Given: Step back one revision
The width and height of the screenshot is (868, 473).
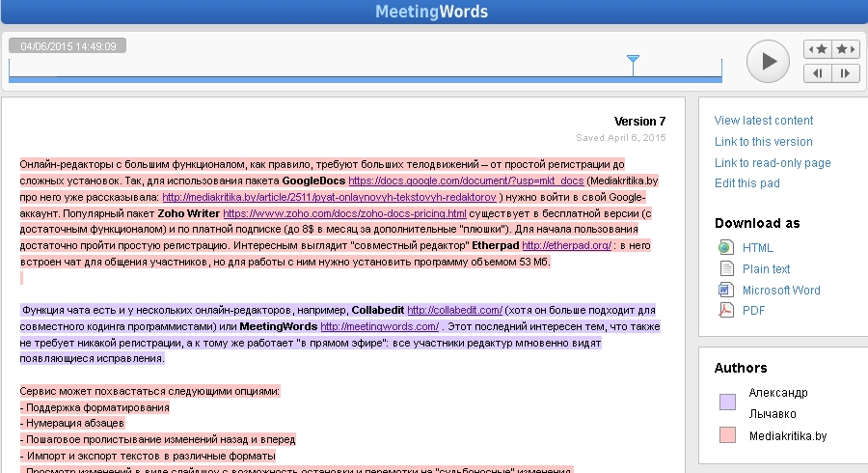Looking at the screenshot, I should tap(818, 73).
